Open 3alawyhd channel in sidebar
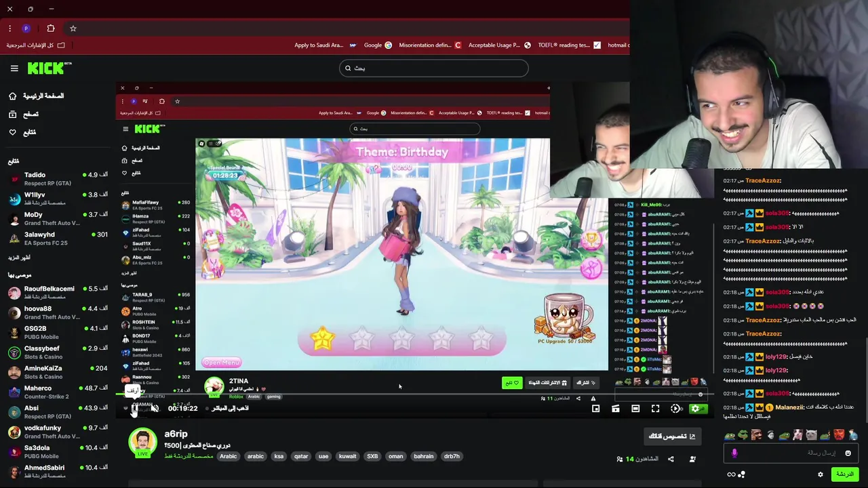 pos(58,238)
